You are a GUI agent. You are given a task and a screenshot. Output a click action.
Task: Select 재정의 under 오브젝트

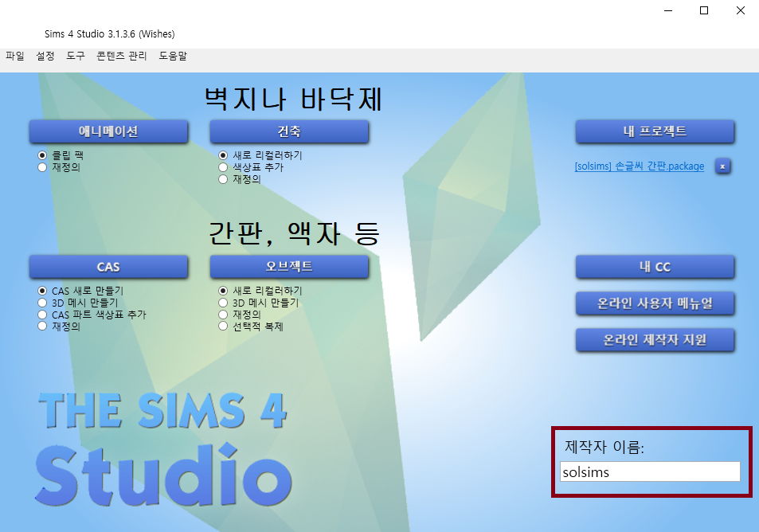[240, 315]
